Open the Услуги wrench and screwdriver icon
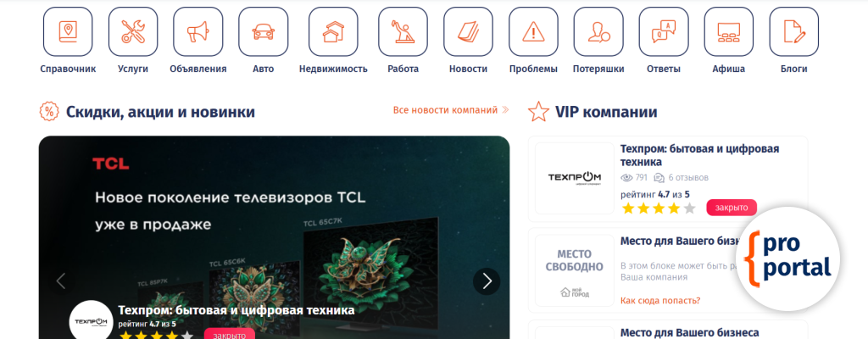Screen dimensions: 868x339 [x=133, y=31]
